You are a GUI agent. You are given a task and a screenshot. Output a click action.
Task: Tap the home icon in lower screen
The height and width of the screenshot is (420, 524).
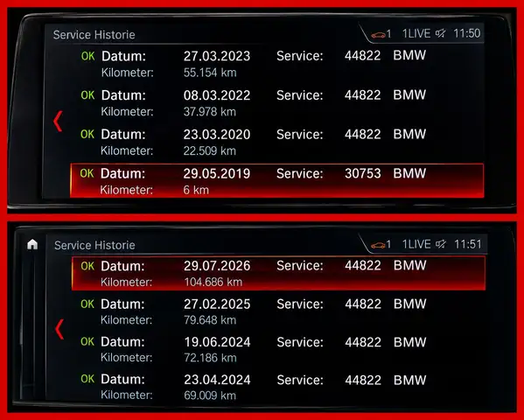click(32, 244)
